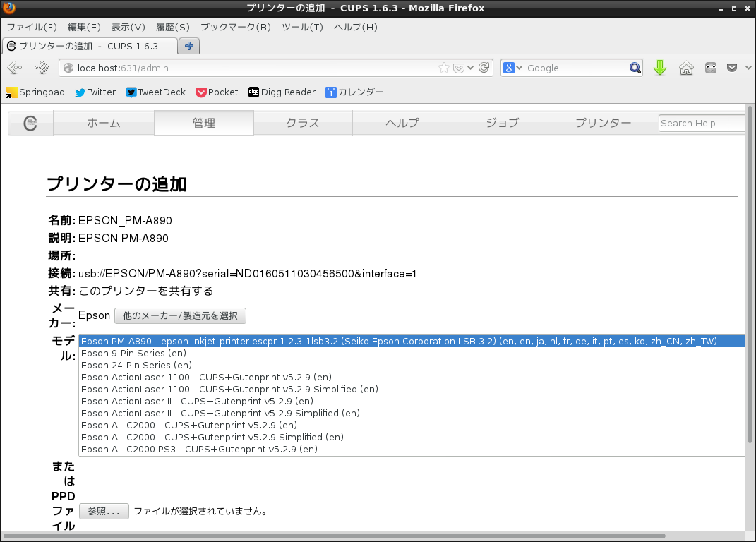Select AL-C2000 Gutenprint Simplified (en)
Screen dimensions: 756x542
point(412,438)
